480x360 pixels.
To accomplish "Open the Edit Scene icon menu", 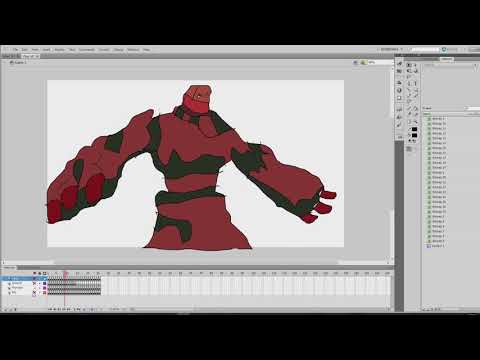I will click(356, 62).
